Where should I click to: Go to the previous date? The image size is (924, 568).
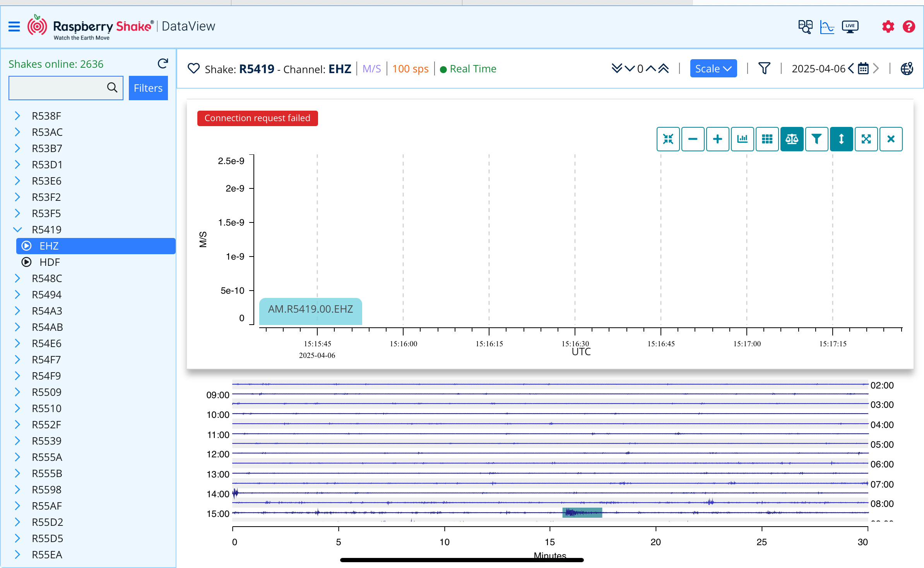coord(851,68)
